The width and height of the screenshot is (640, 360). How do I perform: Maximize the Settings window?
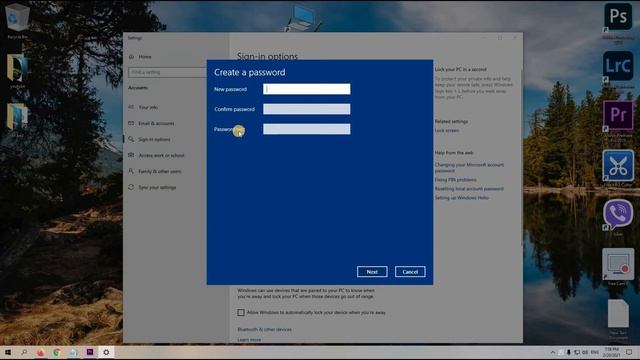tap(500, 38)
